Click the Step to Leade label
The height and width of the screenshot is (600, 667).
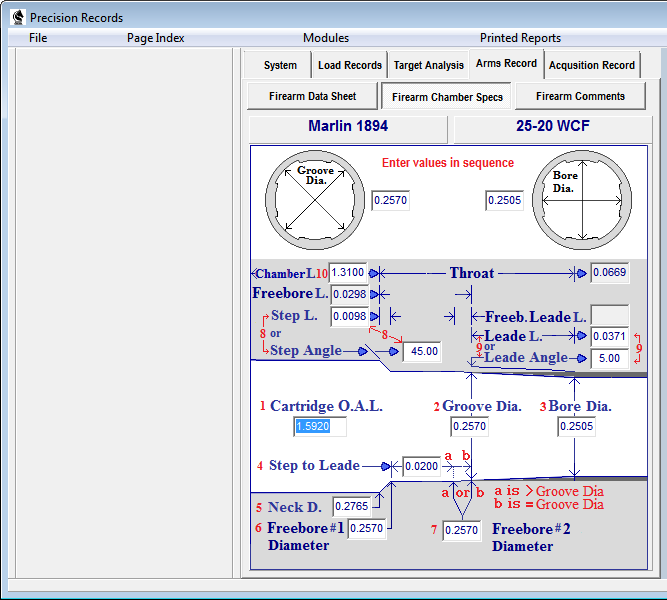[314, 466]
